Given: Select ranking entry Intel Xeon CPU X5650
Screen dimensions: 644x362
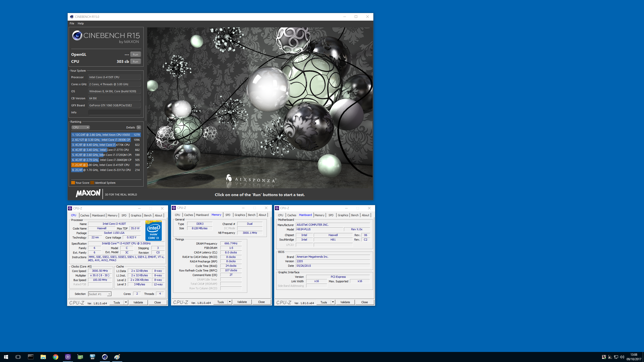Looking at the screenshot, I should [x=106, y=135].
